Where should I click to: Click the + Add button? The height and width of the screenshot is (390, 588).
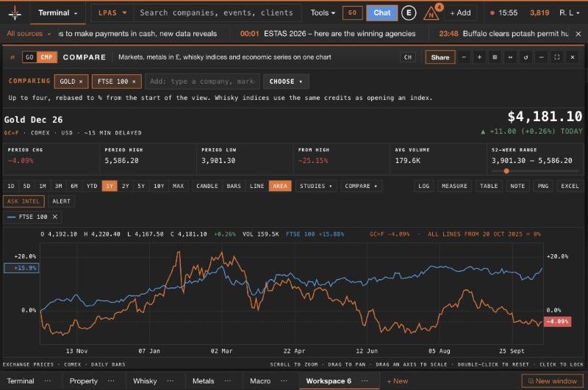click(460, 13)
